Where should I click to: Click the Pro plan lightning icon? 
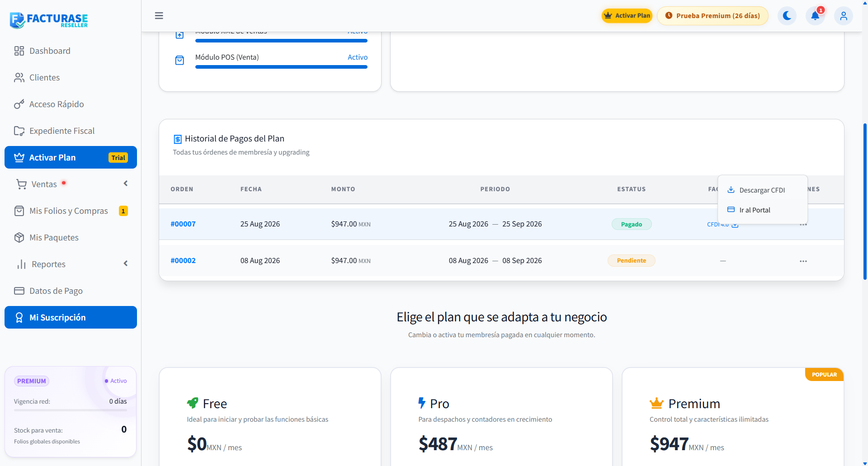(x=422, y=403)
